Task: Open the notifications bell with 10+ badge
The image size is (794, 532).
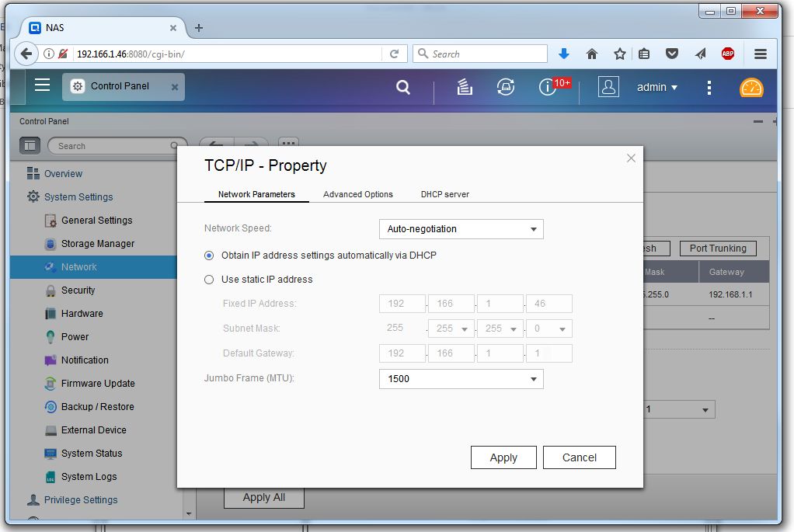Action: point(548,87)
